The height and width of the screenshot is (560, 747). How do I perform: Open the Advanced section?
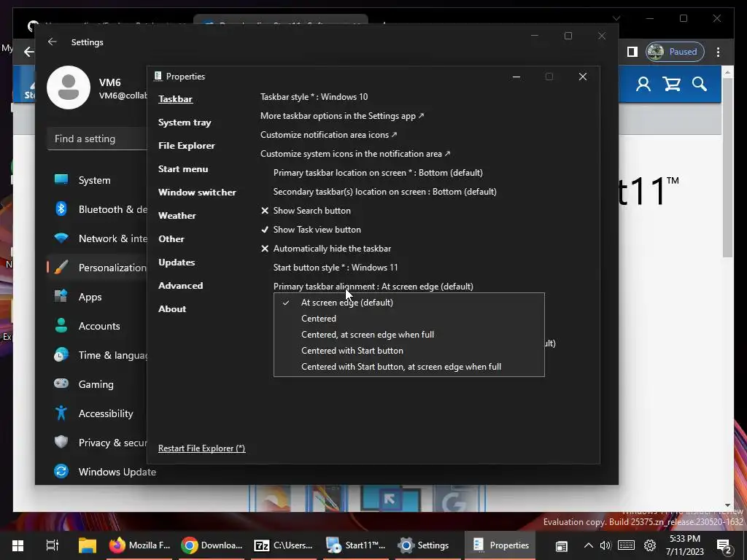(x=181, y=286)
